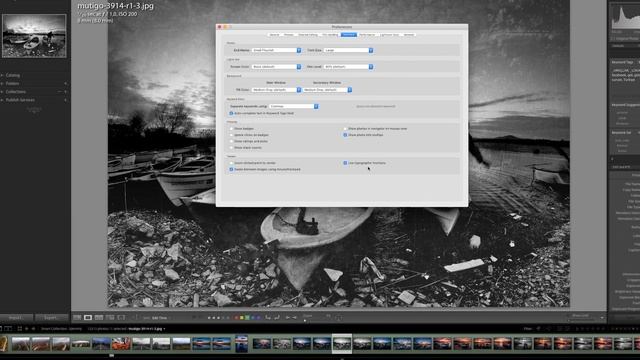Add a new folder with Folders plus icon
640x360 pixels.
66,84
